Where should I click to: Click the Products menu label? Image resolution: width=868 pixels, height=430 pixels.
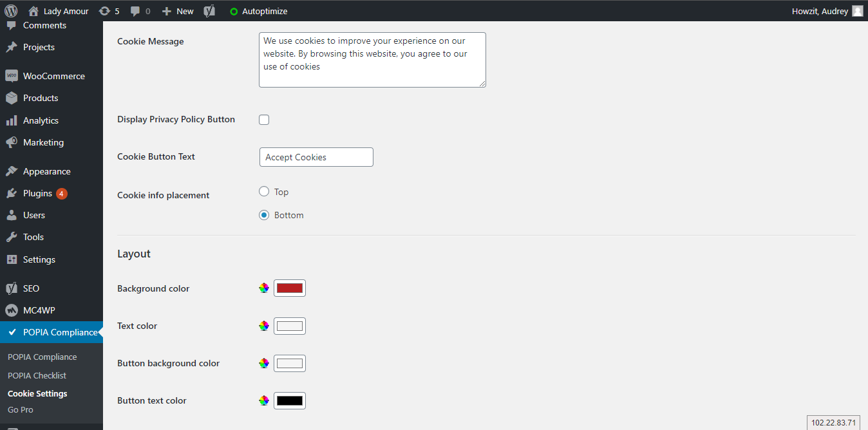(41, 98)
